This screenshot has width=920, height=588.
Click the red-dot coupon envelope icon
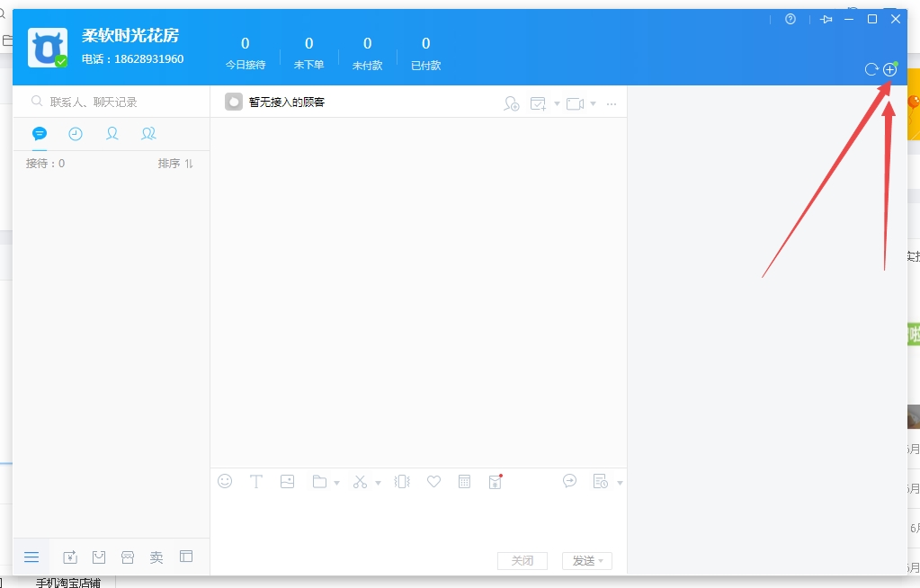coord(496,481)
